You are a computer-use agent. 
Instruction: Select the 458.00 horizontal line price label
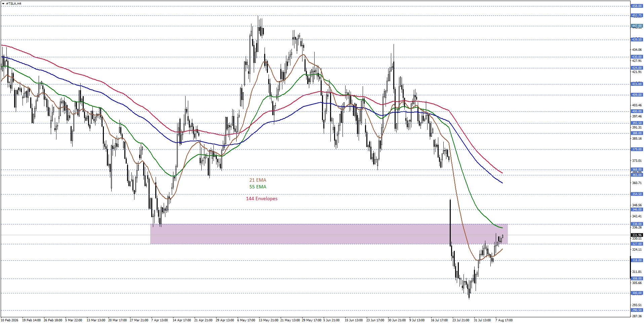[x=637, y=6]
